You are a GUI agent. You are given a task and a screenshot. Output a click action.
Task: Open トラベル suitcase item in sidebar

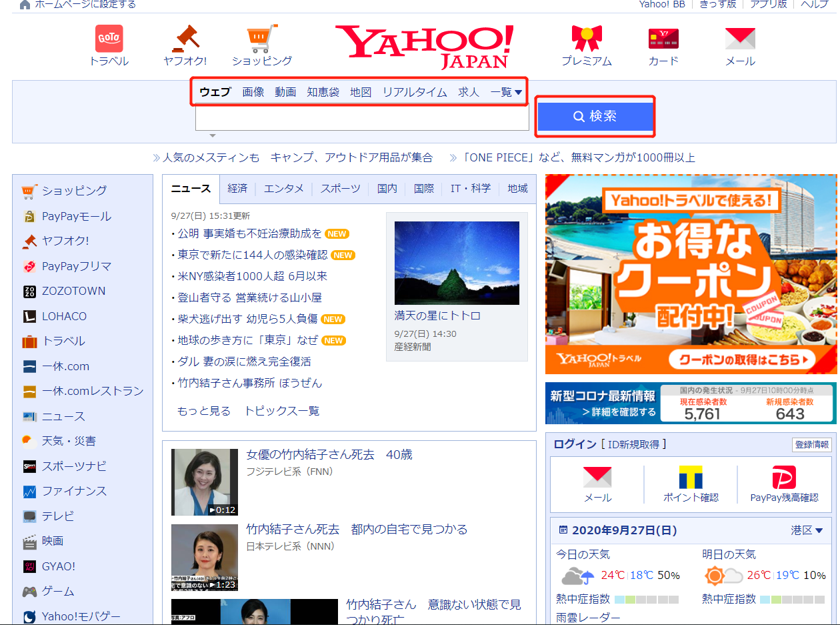(63, 341)
